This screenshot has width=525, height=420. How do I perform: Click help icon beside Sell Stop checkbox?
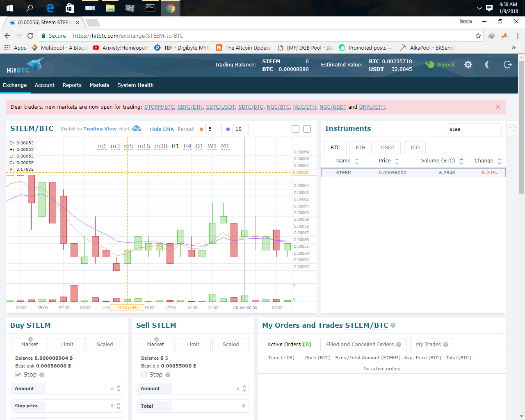coord(168,375)
